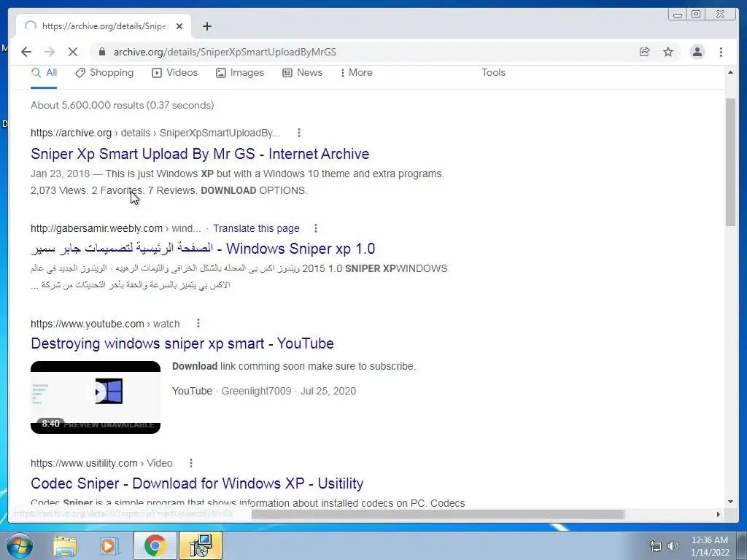Open Codec Sniper Download link

tap(197, 483)
